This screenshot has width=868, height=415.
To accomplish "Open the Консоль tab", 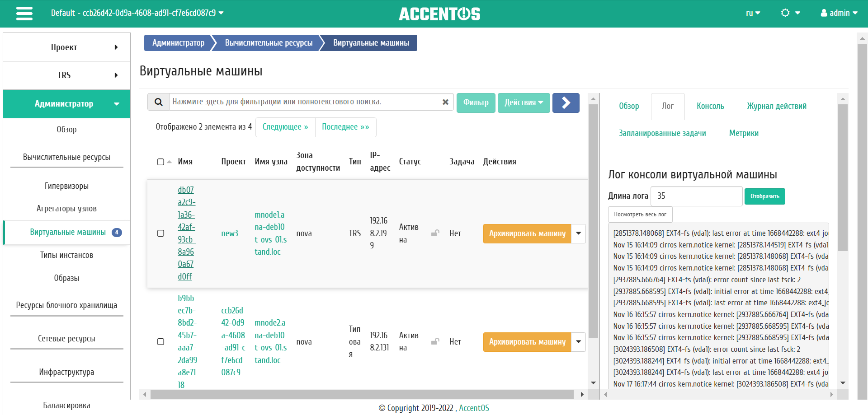I will point(710,106).
